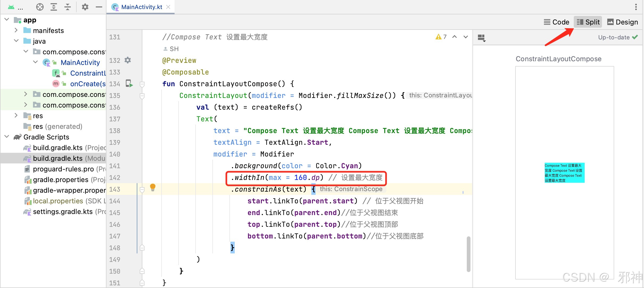Hide the project tool window
The image size is (644, 288).
99,7
